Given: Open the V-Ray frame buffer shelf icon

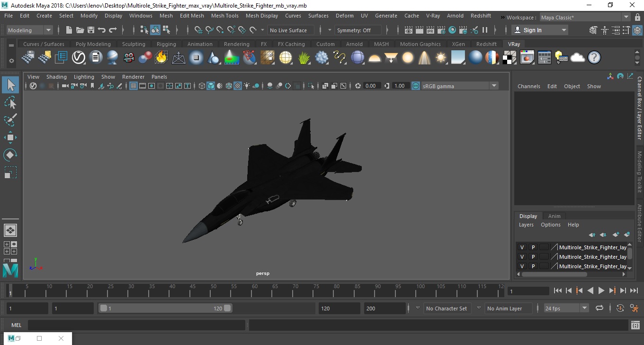Looking at the screenshot, I should 527,58.
